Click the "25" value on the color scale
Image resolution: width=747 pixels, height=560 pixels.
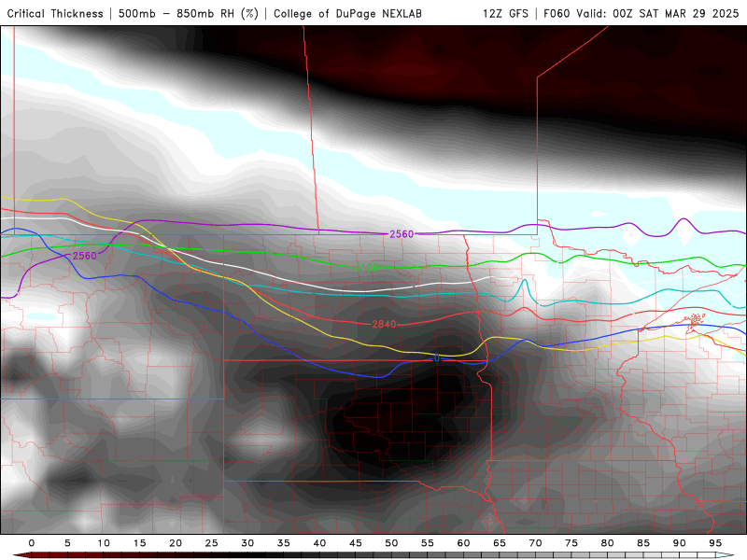point(212,543)
